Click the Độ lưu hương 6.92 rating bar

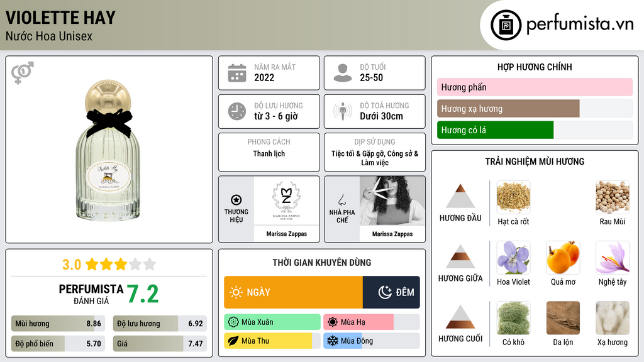click(x=160, y=324)
